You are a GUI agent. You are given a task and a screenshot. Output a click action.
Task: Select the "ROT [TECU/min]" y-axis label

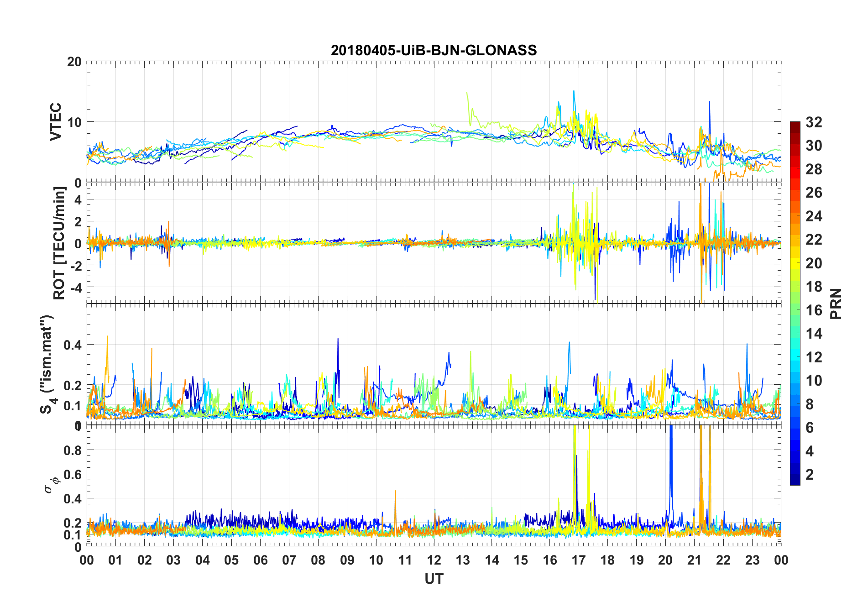click(59, 243)
